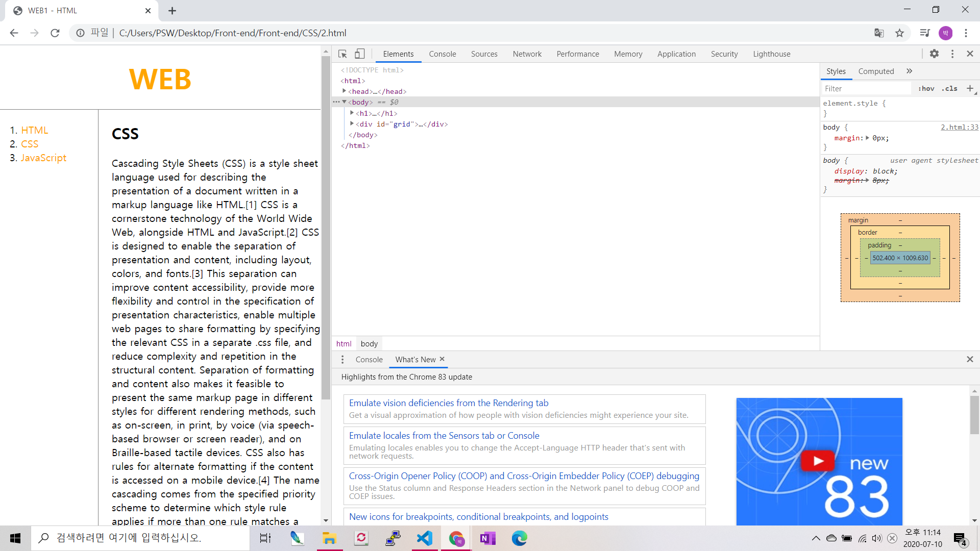
Task: Click the translate page icon in address bar
Action: click(x=879, y=33)
